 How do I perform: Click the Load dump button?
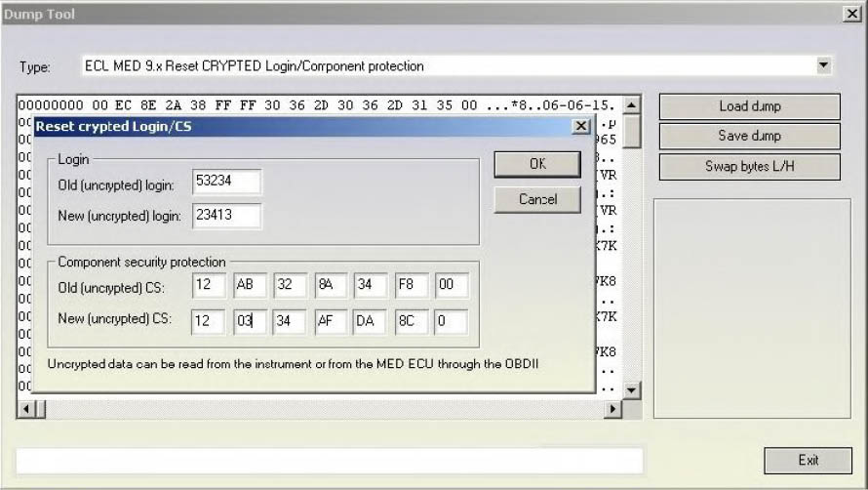pyautogui.click(x=749, y=106)
